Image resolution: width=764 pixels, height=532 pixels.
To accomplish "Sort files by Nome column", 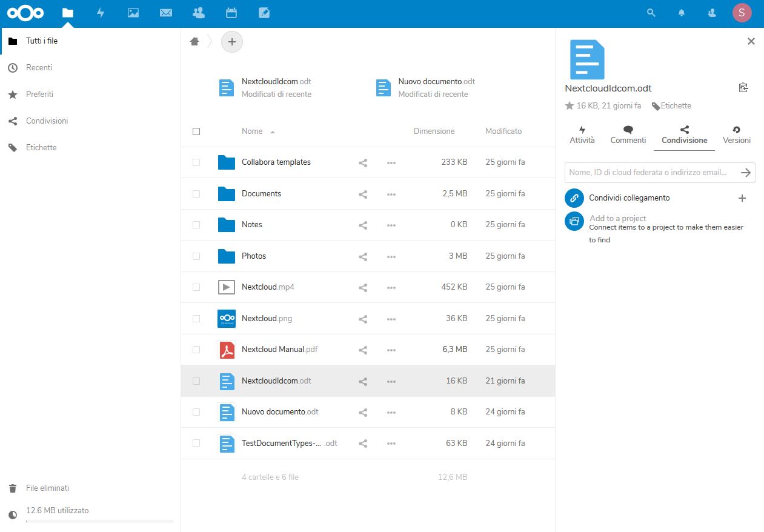I will 252,131.
